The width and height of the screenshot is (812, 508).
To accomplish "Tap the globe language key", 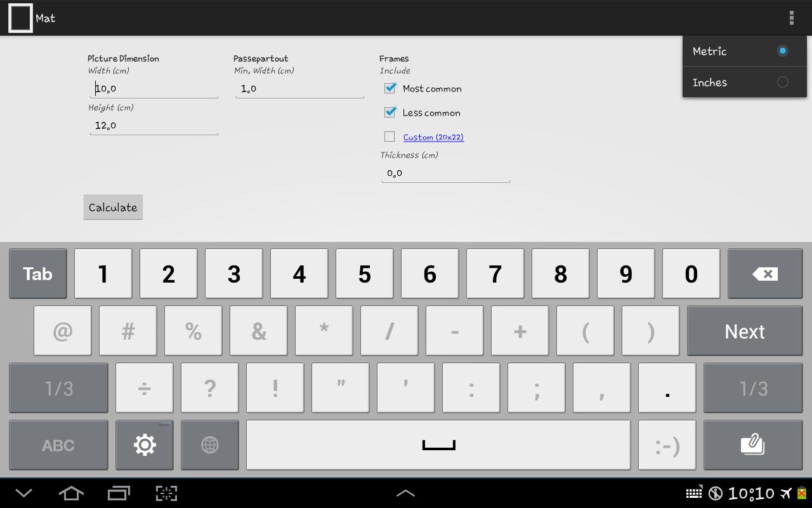I will coord(210,445).
